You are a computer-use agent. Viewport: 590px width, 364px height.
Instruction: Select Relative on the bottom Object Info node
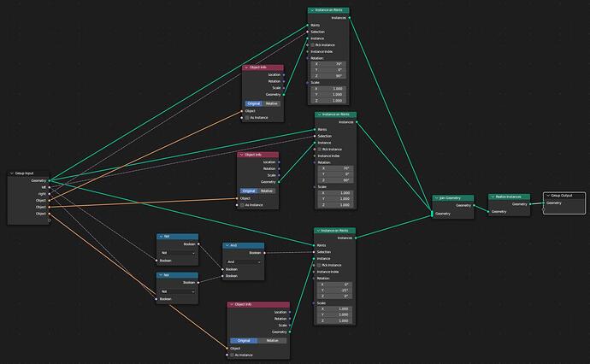click(272, 341)
